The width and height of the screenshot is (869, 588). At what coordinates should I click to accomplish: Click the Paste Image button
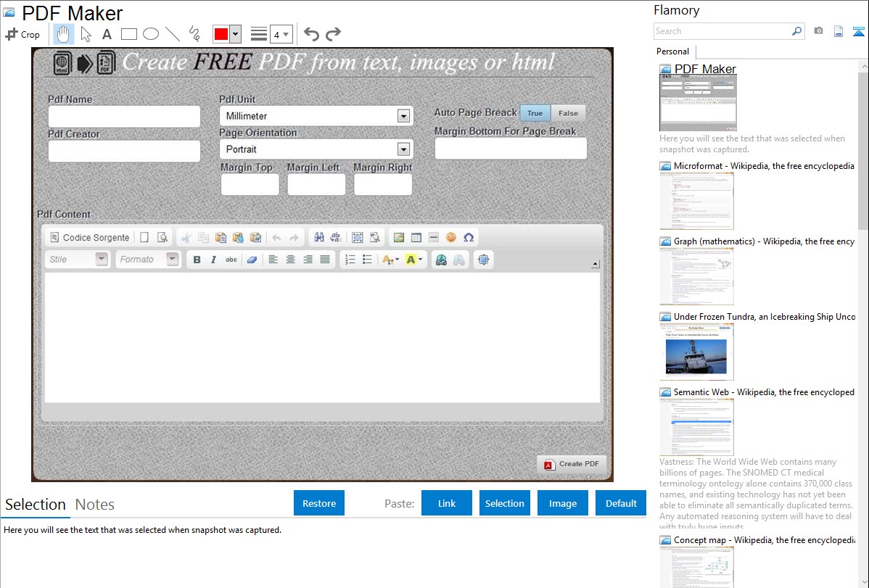click(x=562, y=503)
